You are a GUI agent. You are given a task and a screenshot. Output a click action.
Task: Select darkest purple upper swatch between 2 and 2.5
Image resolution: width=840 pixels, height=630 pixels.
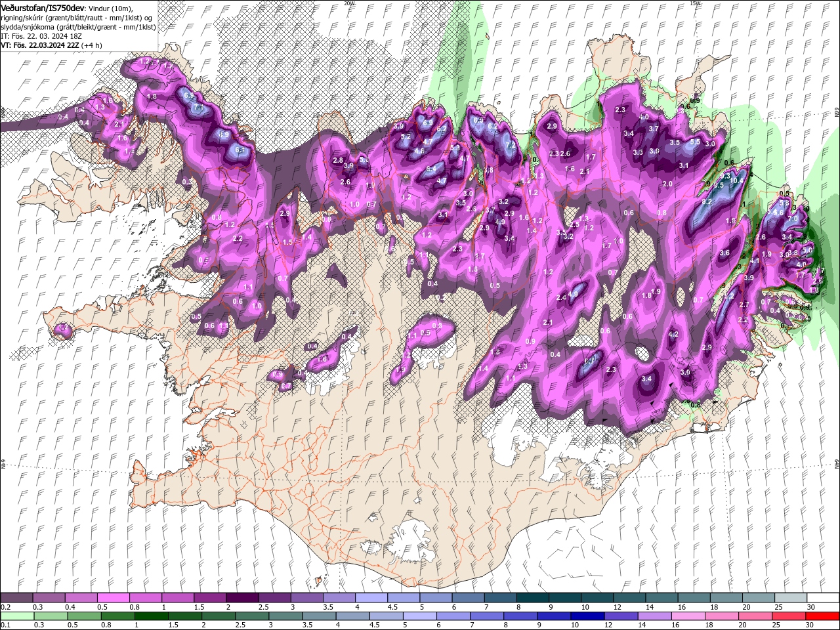click(x=242, y=598)
